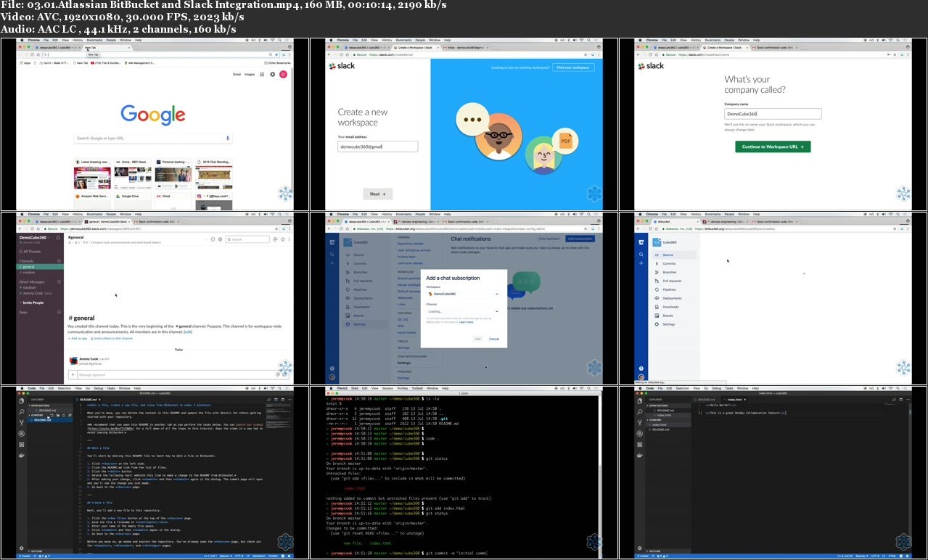Open slackbot direct message
This screenshot has width=928, height=560.
tap(29, 287)
